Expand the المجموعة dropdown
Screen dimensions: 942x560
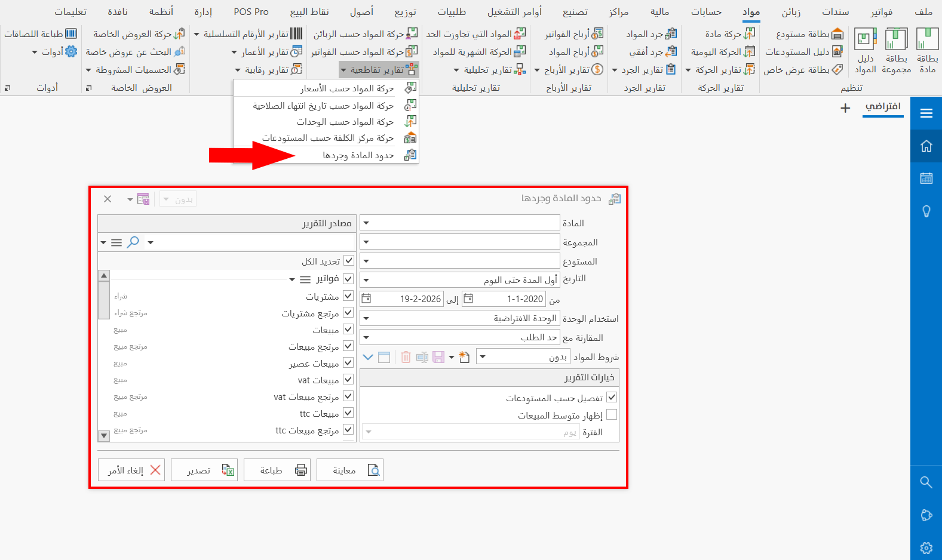coord(366,242)
